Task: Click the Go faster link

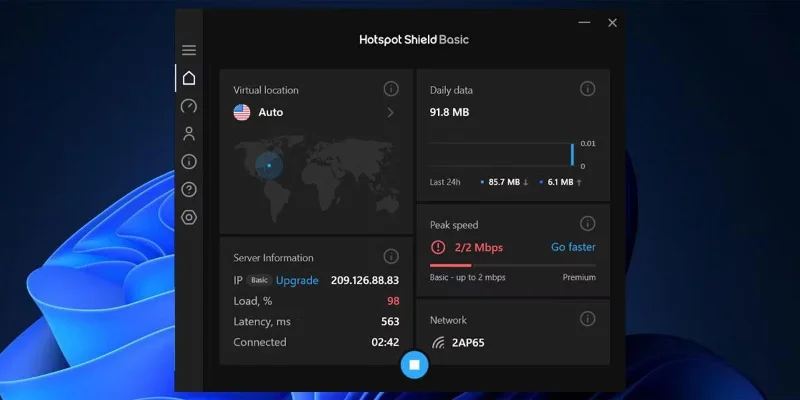Action: [x=573, y=247]
